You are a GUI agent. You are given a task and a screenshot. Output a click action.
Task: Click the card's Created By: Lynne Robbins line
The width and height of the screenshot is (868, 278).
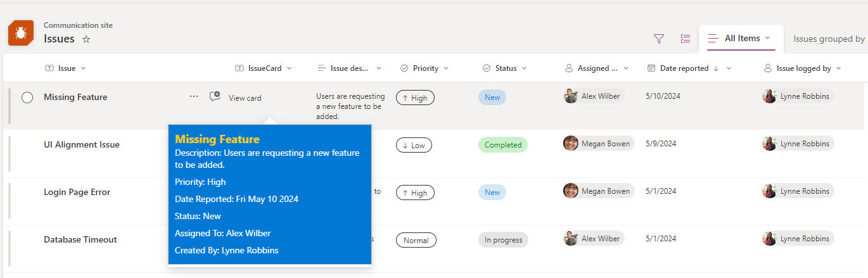coord(227,250)
